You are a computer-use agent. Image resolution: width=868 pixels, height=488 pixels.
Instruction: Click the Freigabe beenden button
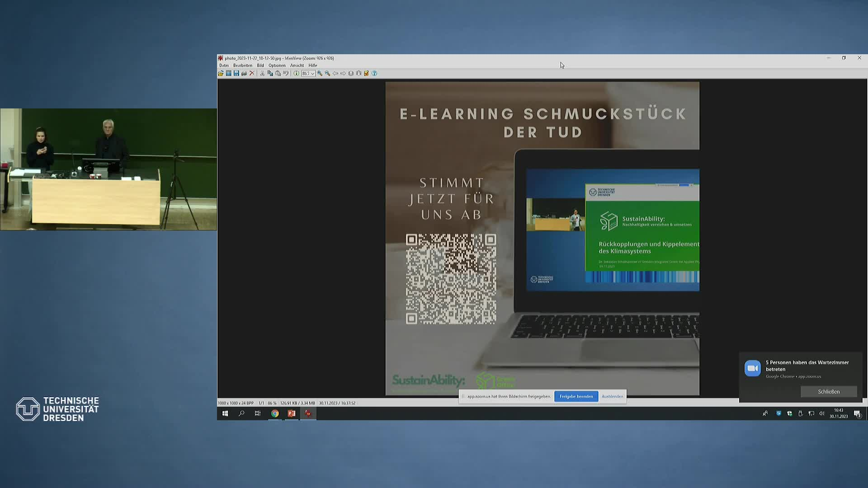pos(576,396)
